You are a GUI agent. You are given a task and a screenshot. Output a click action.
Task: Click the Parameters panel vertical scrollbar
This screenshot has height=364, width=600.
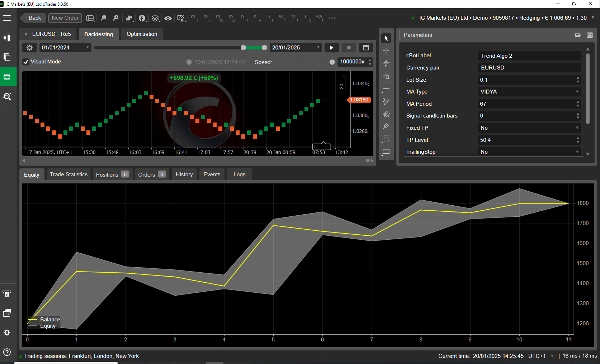pyautogui.click(x=588, y=89)
